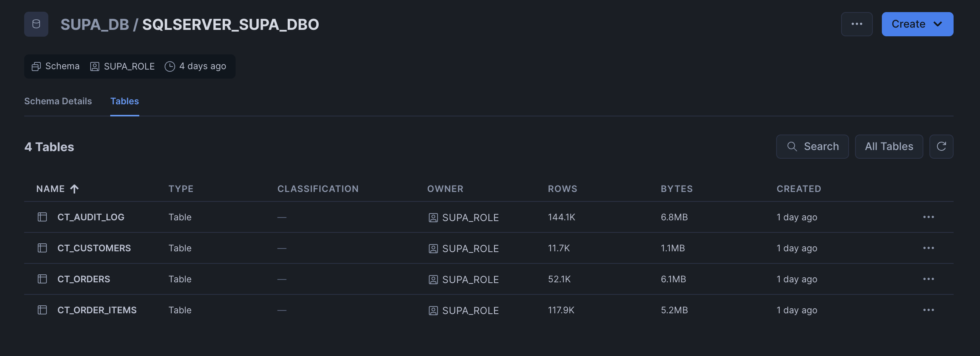Screen dimensions: 980x356
Task: Open the actions menu for CT_AUDIT_LOG row
Action: tap(928, 217)
